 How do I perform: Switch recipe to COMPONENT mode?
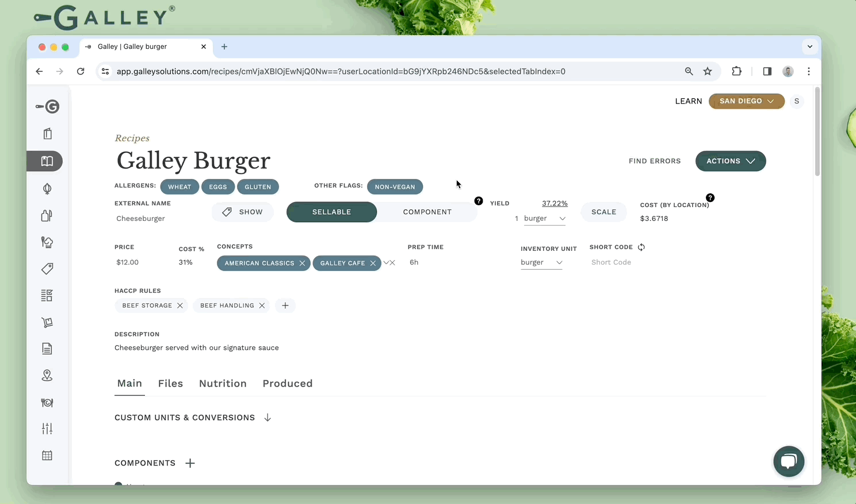[x=427, y=212]
